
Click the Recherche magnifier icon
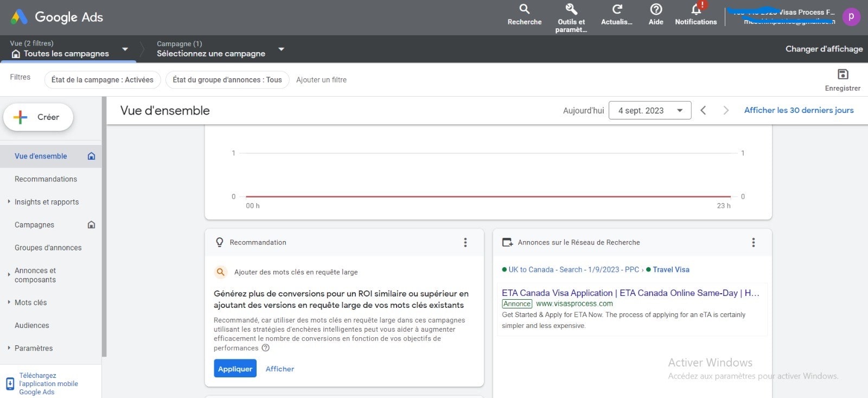tap(524, 9)
